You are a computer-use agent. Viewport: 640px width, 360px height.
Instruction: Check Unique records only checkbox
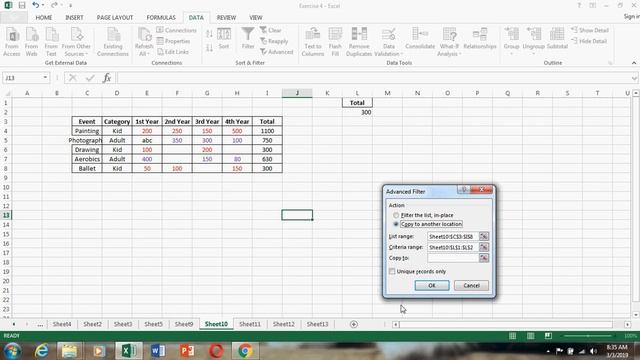click(x=392, y=271)
